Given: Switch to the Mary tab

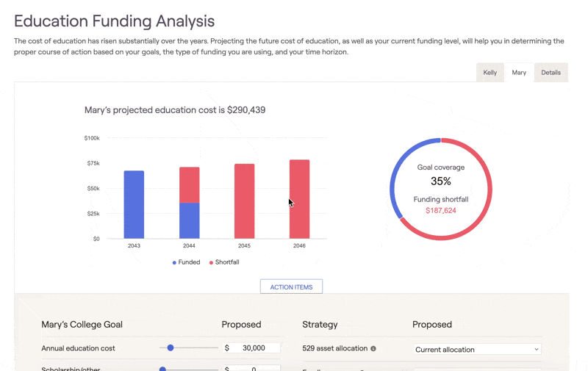Looking at the screenshot, I should [x=519, y=73].
